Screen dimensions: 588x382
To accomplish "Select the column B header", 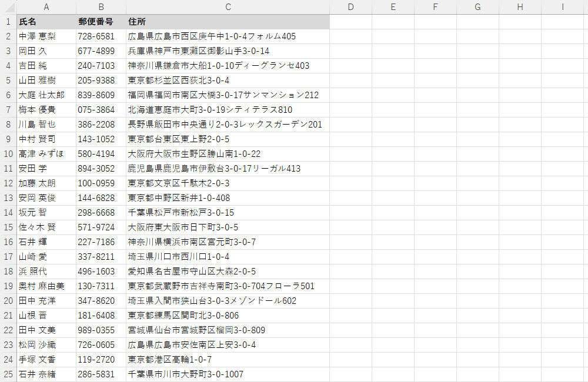I will pos(101,7).
